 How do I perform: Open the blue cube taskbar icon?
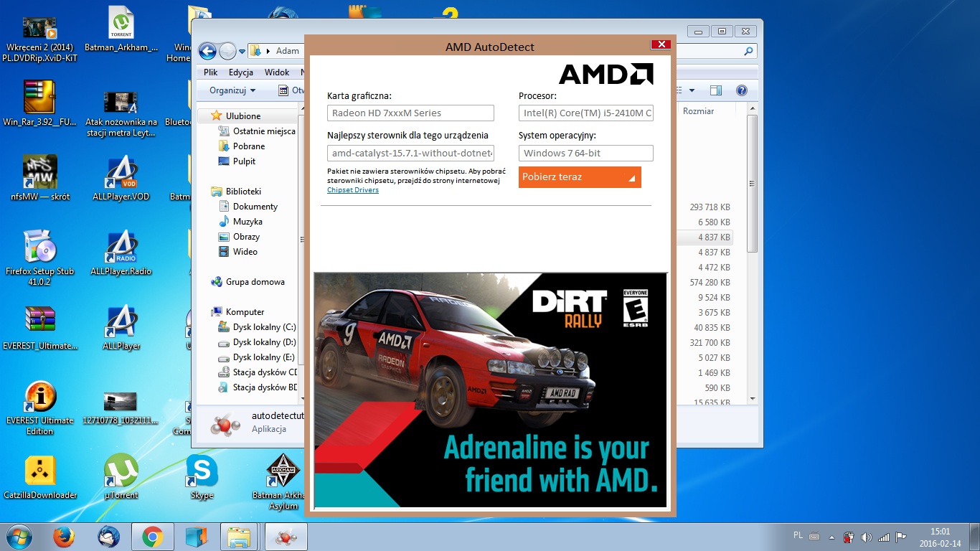(196, 536)
